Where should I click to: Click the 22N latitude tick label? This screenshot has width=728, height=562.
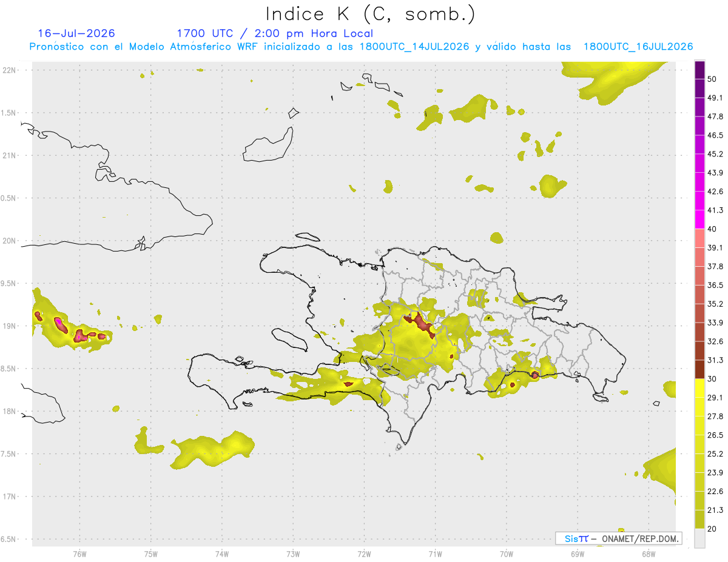(x=9, y=70)
